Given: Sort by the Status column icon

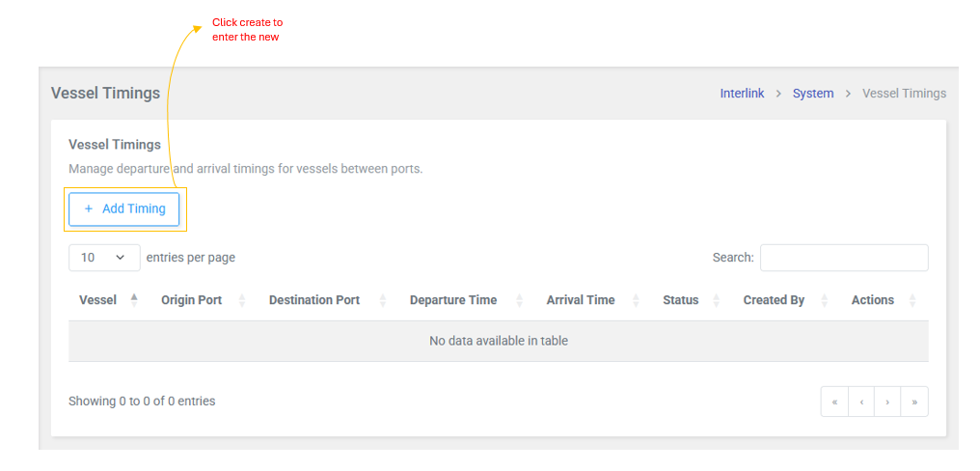Looking at the screenshot, I should pyautogui.click(x=716, y=300).
